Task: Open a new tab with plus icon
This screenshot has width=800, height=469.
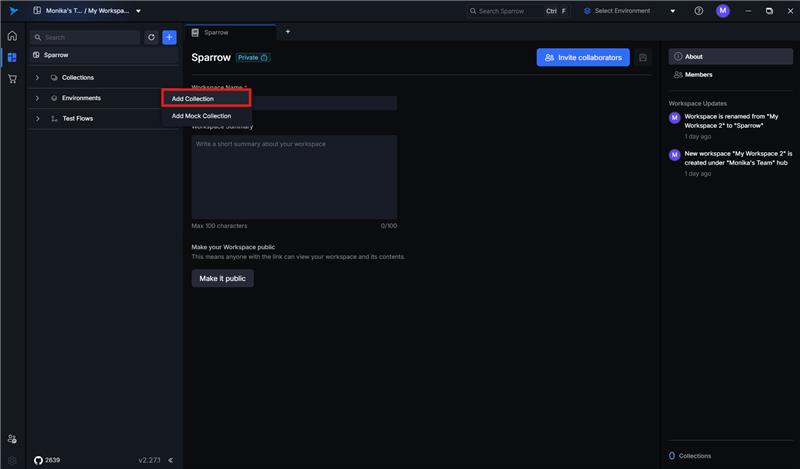Action: coord(288,32)
